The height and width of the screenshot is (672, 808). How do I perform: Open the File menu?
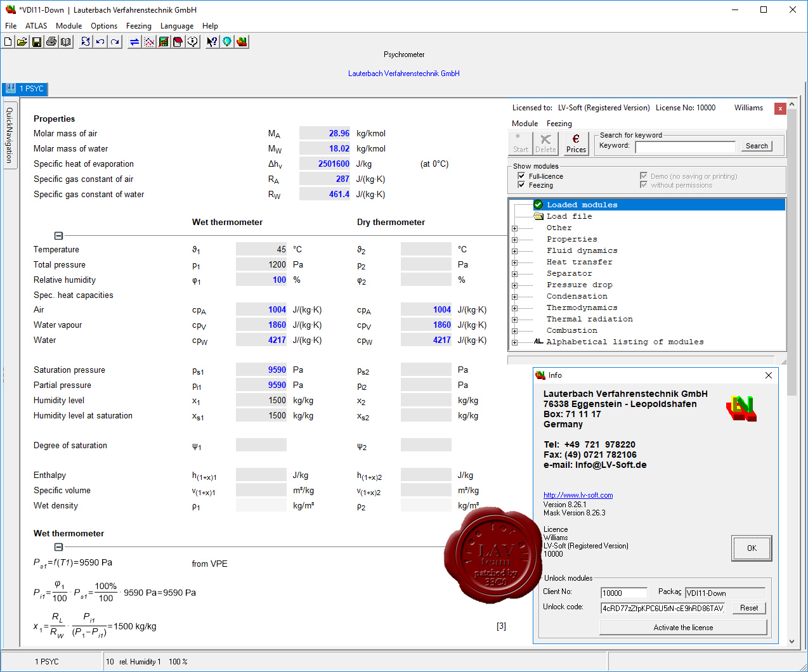tap(11, 26)
